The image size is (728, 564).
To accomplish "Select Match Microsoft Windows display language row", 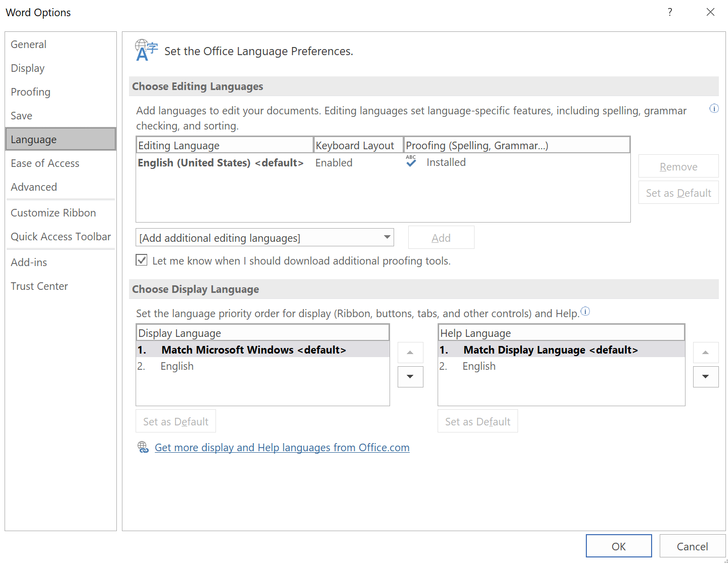I will 263,350.
